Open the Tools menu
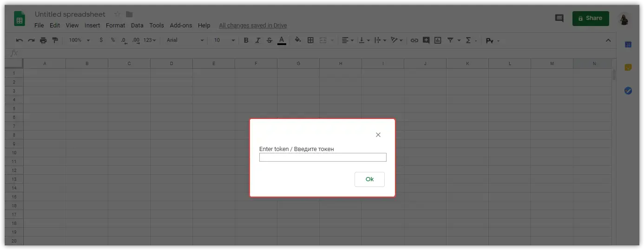Image resolution: width=644 pixels, height=250 pixels. pyautogui.click(x=157, y=26)
